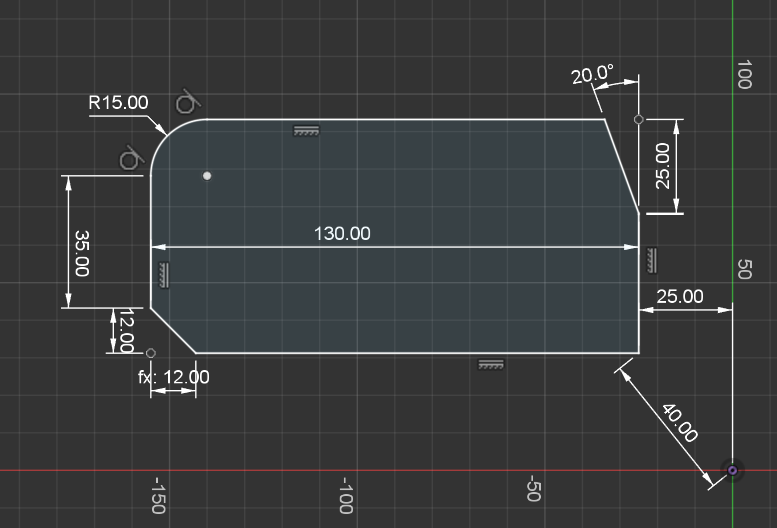Select the angled line at the upper-right corner
The image size is (777, 528).
623,166
